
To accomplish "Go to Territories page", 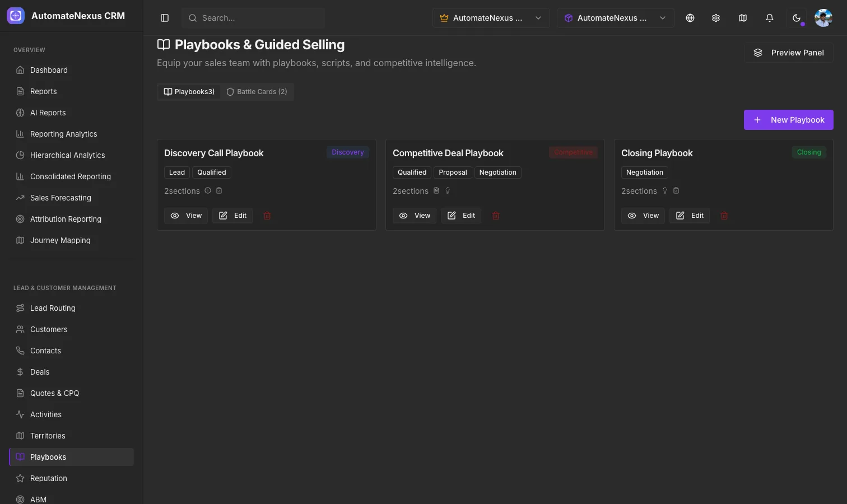I will click(x=72, y=436).
